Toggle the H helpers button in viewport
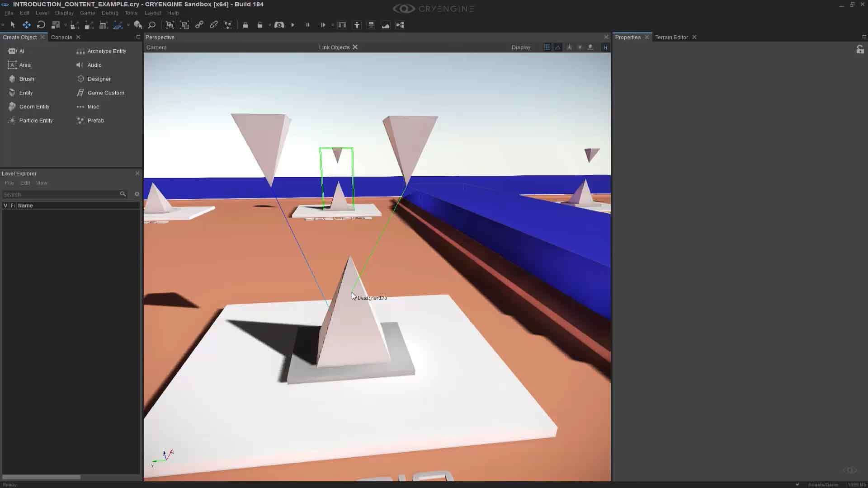Viewport: 868px width, 488px height. (605, 47)
